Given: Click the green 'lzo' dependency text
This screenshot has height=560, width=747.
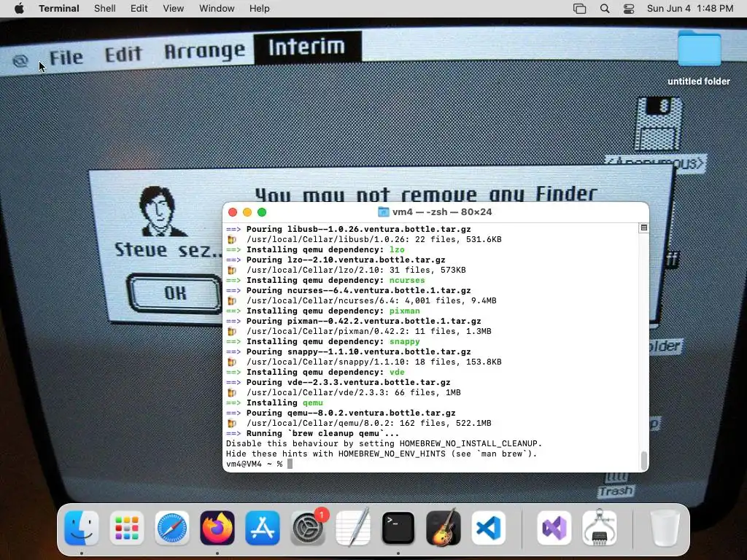Looking at the screenshot, I should point(397,249).
